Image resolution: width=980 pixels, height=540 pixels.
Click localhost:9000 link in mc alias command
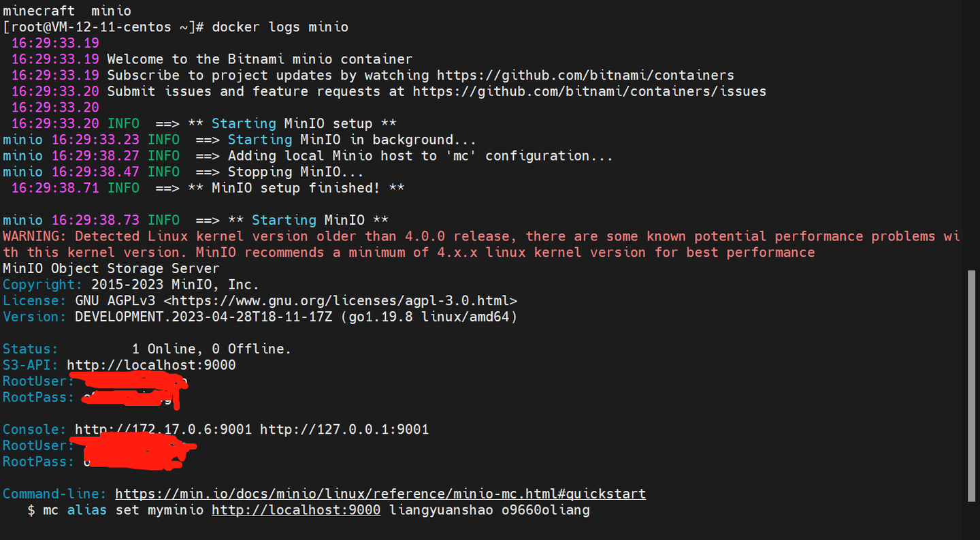point(296,510)
